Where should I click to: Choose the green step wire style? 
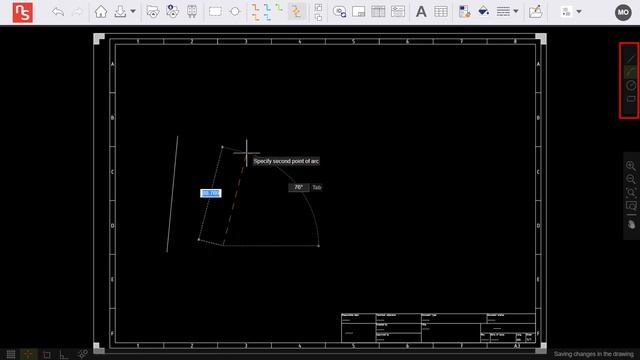click(279, 7)
